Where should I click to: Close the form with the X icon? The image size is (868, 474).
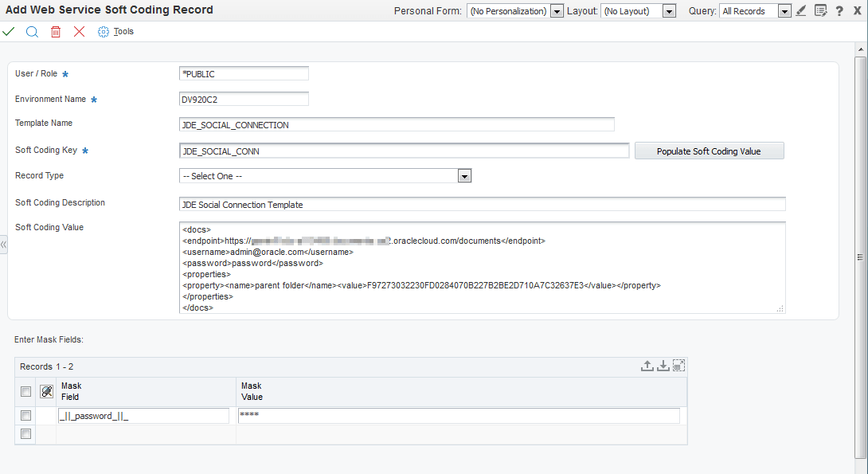tap(857, 10)
